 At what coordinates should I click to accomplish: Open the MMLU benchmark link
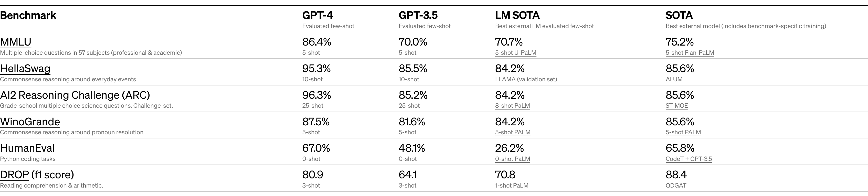[x=16, y=42]
